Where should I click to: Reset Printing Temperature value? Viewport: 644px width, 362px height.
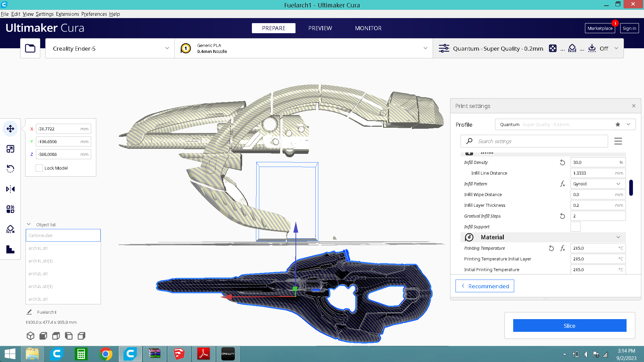coord(551,248)
